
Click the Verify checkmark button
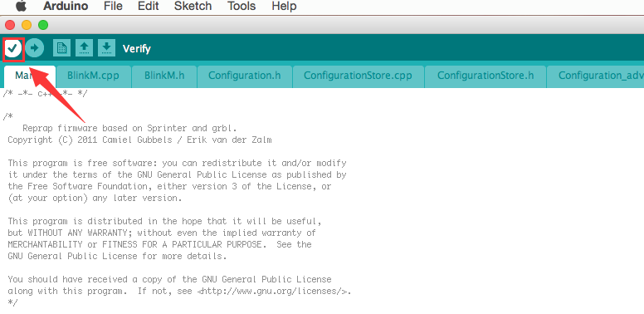coord(13,48)
